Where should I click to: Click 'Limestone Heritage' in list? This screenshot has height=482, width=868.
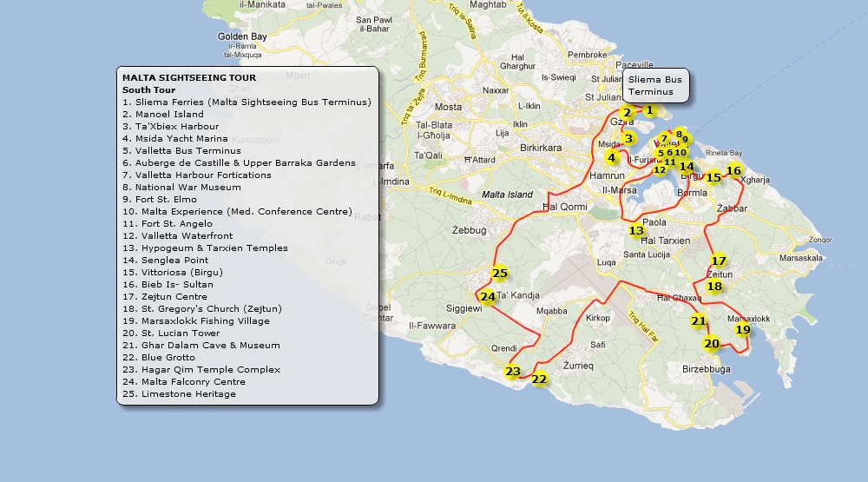pyautogui.click(x=180, y=394)
